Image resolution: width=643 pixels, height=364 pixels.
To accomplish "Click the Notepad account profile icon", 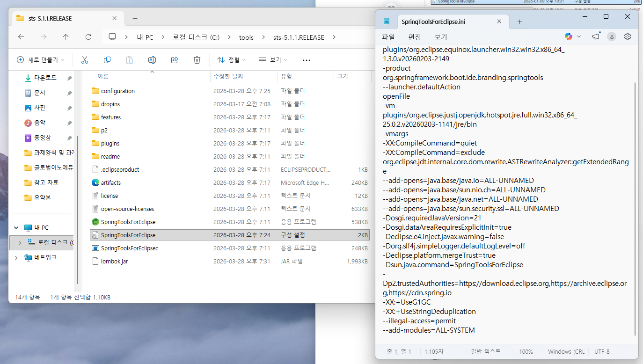I will click(x=612, y=36).
